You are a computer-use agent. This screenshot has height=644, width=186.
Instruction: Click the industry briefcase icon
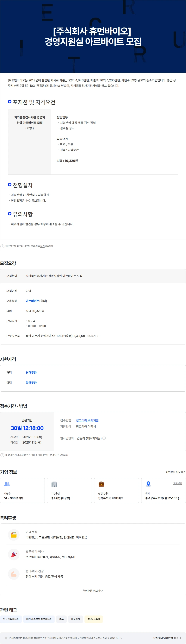pos(101,484)
